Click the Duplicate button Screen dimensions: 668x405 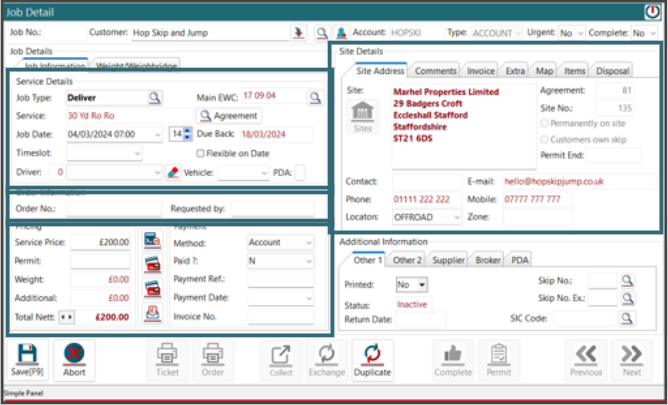pos(372,360)
